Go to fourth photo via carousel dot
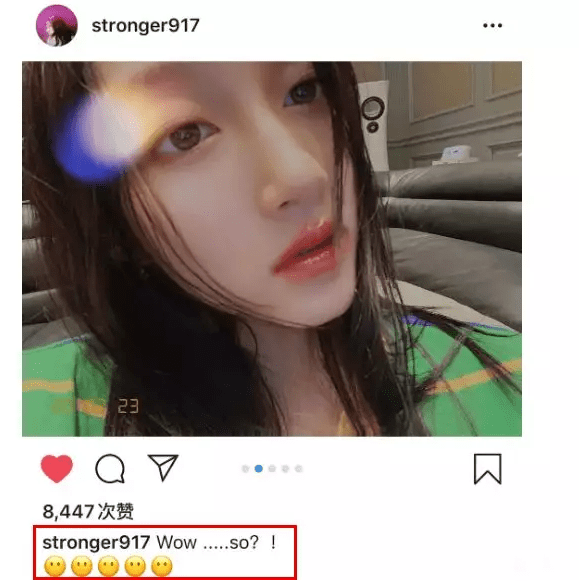The height and width of the screenshot is (586, 585). 285,469
